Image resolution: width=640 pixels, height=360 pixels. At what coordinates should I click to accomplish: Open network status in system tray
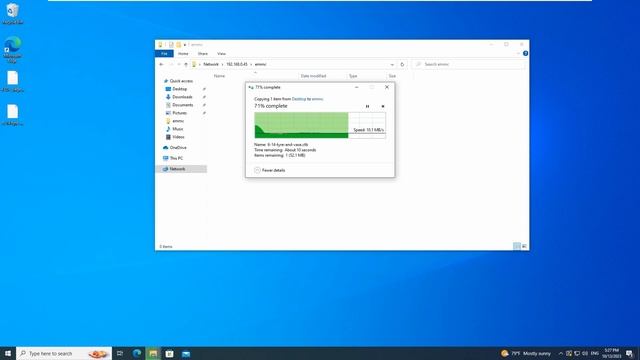577,353
